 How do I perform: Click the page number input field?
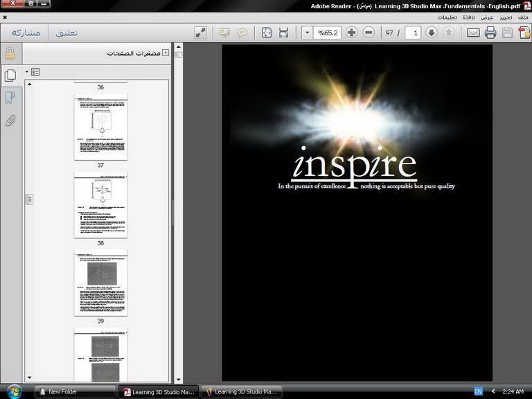tap(413, 33)
